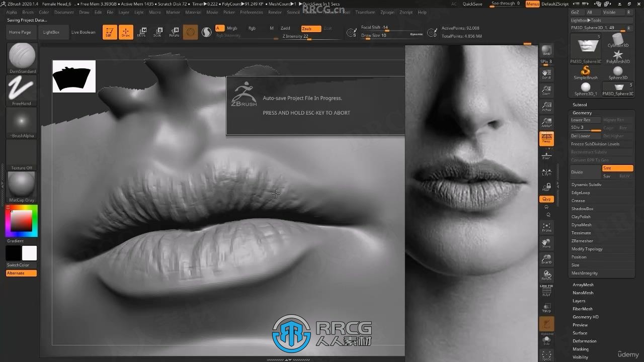644x362 pixels.
Task: Click the Zoom magnifier icon
Action: 546,90
